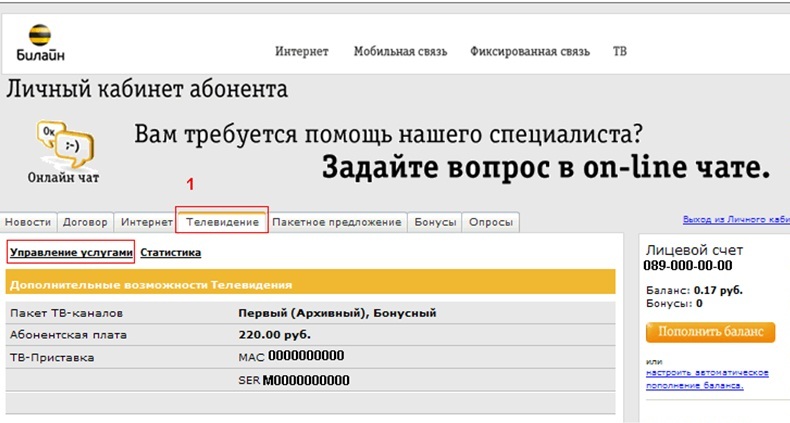Open the настроить автоматическое пополнение баланса link
The image size is (790, 423).
(707, 379)
